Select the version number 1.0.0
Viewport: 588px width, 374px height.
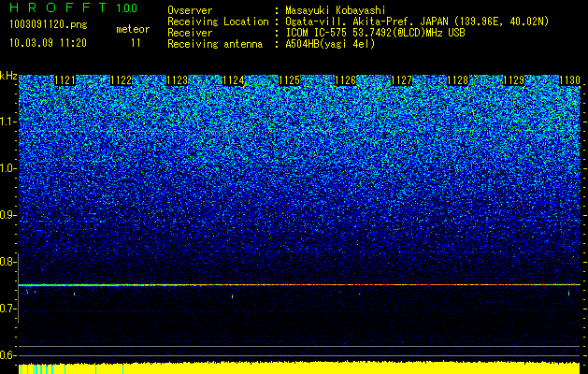(127, 8)
